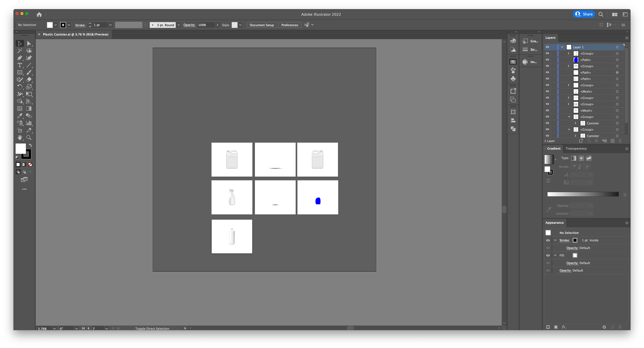Click the Plastic Canister.ai document tab
Image resolution: width=644 pixels, height=348 pixels.
[x=75, y=34]
